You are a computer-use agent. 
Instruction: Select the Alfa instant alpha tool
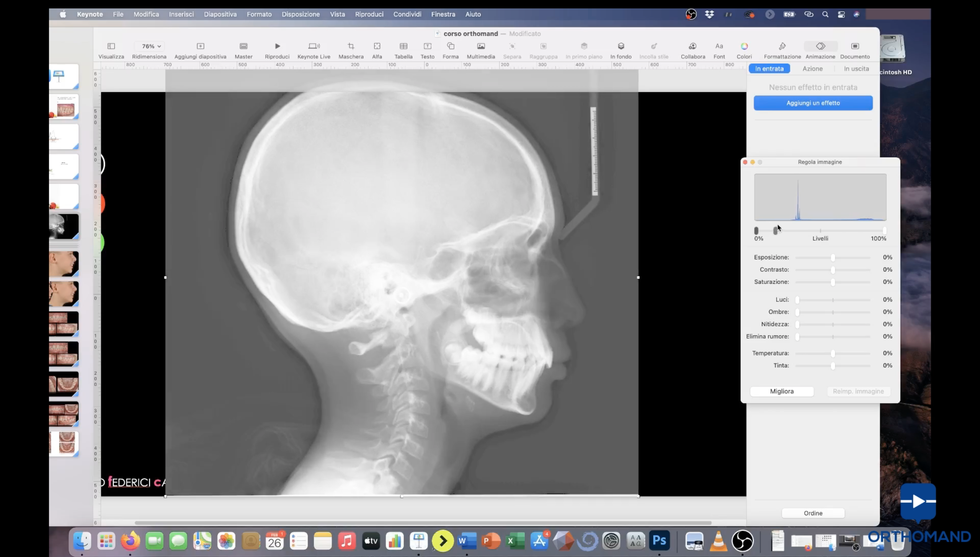click(377, 46)
